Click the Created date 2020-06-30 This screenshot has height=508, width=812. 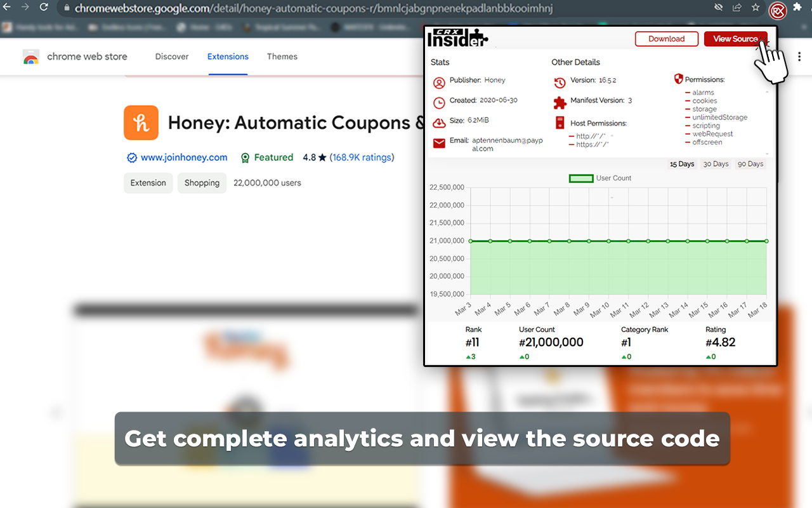(x=500, y=100)
